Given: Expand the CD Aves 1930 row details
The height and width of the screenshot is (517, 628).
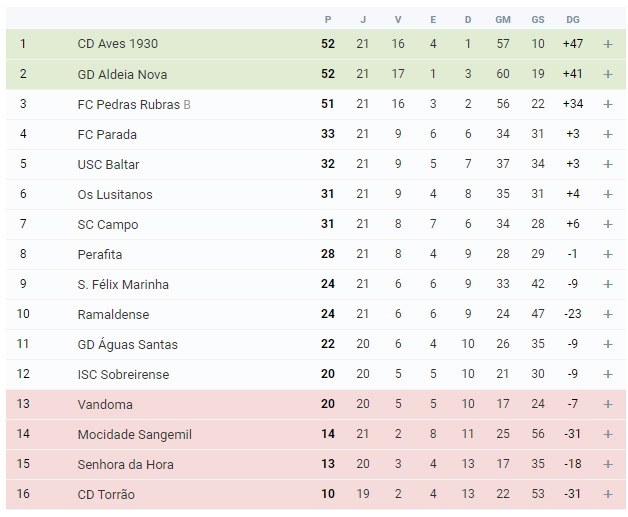Looking at the screenshot, I should coord(608,44).
